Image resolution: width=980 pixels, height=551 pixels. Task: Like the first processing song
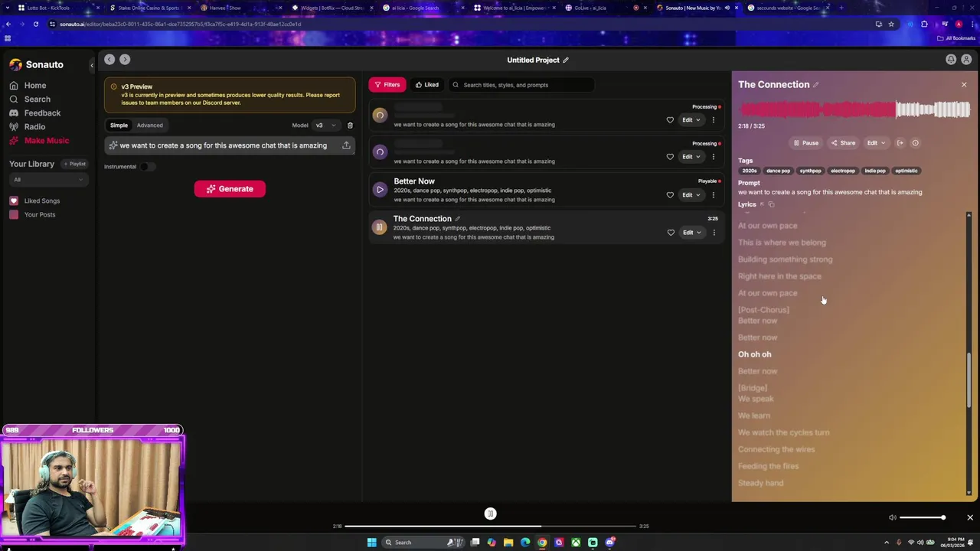670,120
